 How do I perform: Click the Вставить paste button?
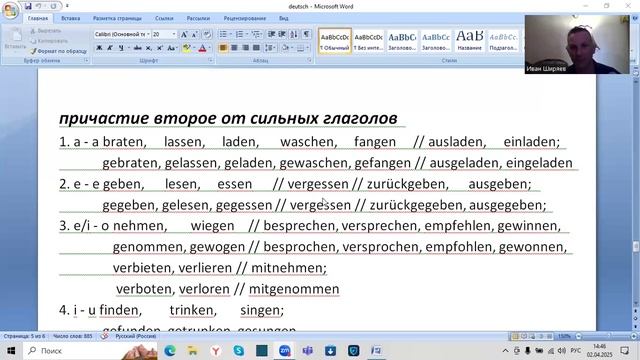coord(15,40)
